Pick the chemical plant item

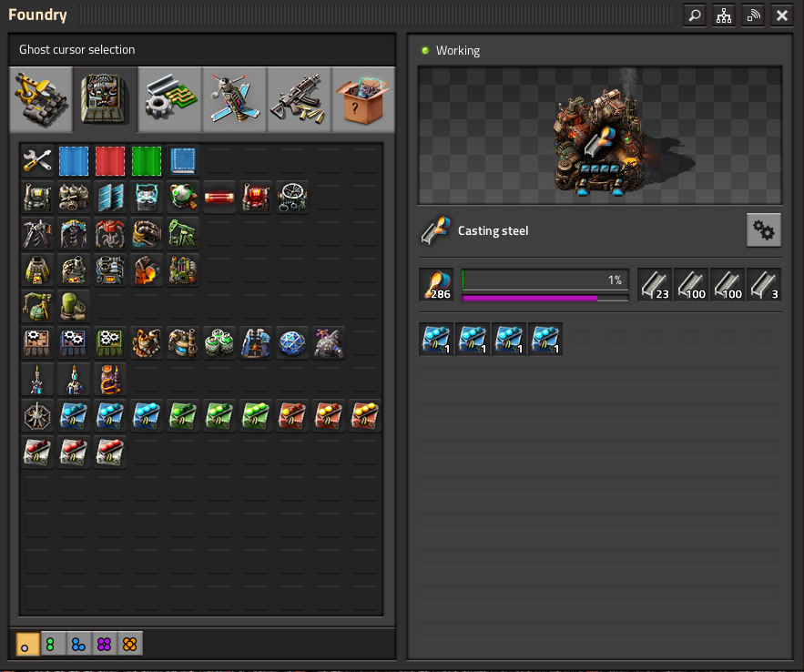pyautogui.click(x=183, y=343)
